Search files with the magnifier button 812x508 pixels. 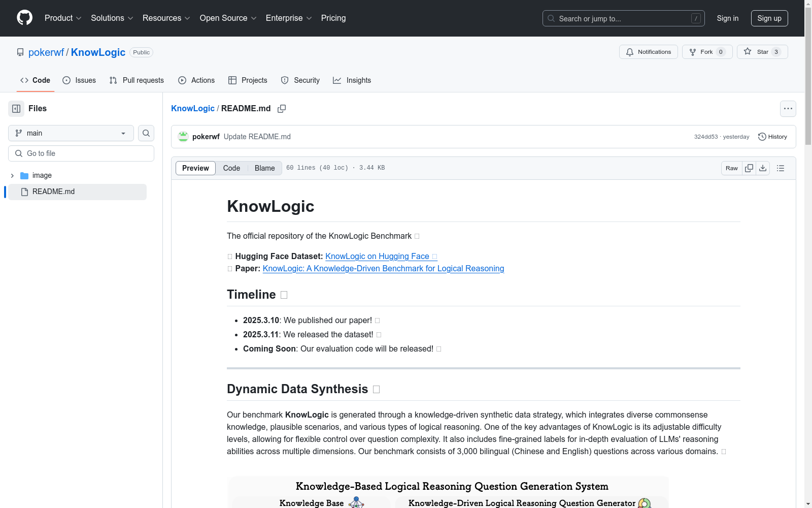pos(146,133)
